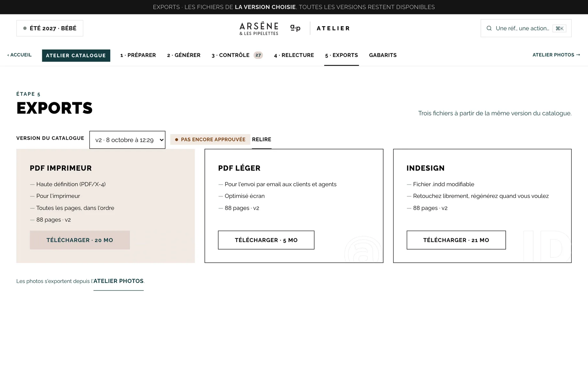Click the Atelier Catalogue button
Screen dimensions: 588x368
[76, 56]
